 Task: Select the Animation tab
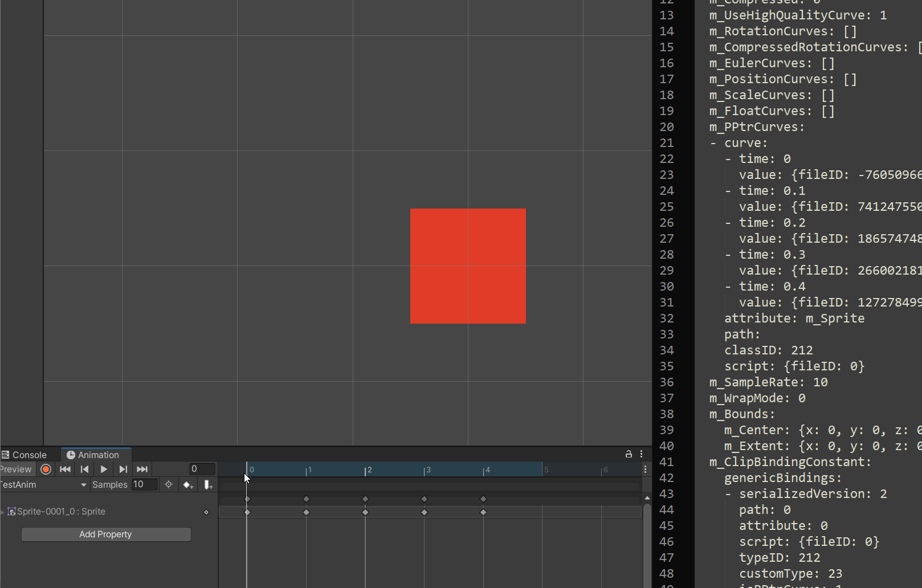[96, 455]
